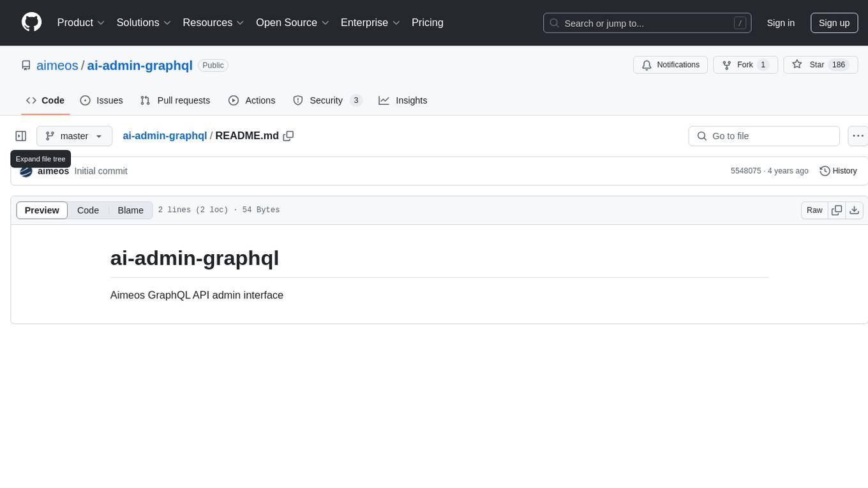Open the Enterprise menu
The height and width of the screenshot is (488, 868).
click(x=370, y=22)
